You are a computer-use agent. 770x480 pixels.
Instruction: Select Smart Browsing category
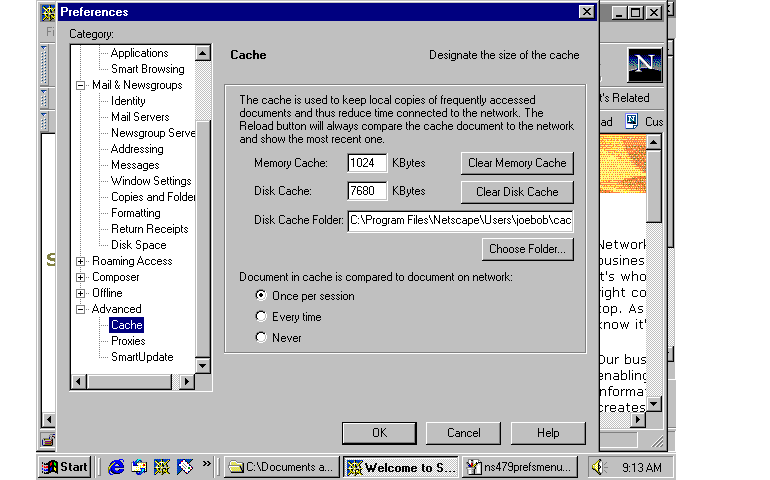[x=148, y=69]
